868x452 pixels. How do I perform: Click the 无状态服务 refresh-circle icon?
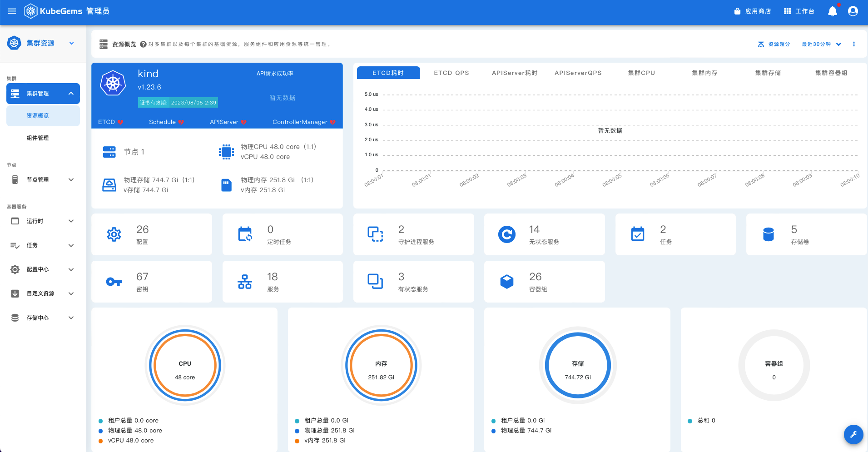pos(507,234)
